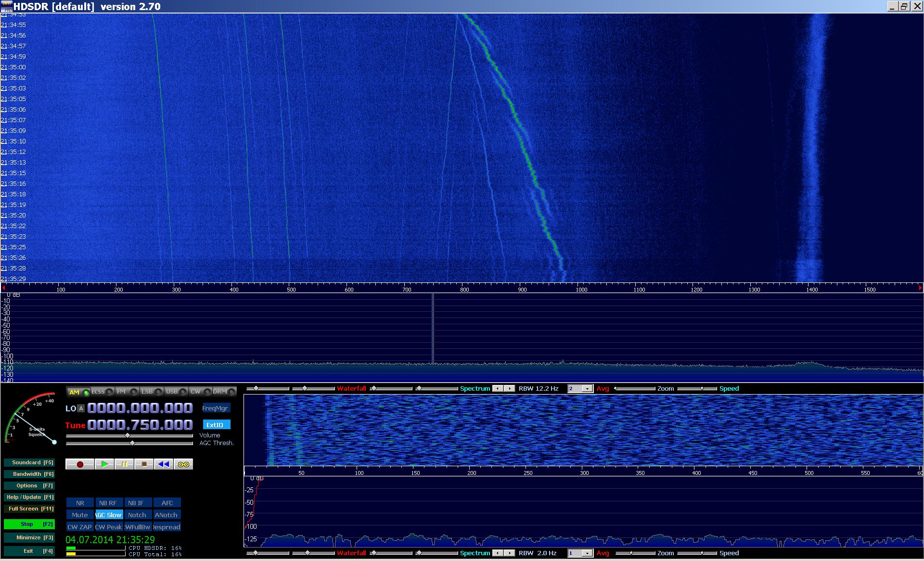This screenshot has width=924, height=561.
Task: Select FM demodulation mode
Action: tap(127, 392)
